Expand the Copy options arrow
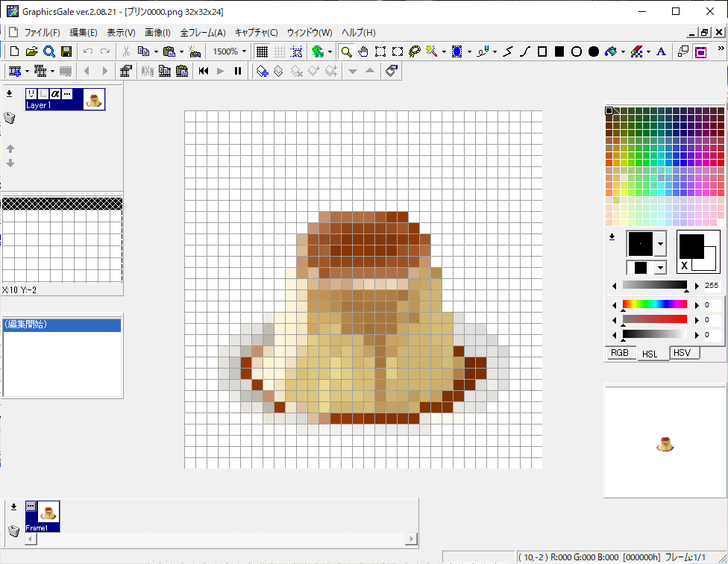 click(156, 51)
